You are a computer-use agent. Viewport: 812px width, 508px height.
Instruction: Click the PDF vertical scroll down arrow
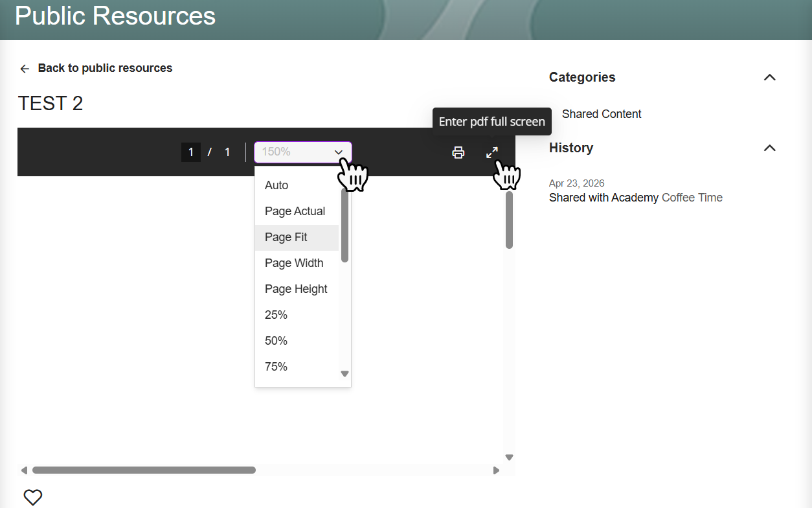click(509, 457)
